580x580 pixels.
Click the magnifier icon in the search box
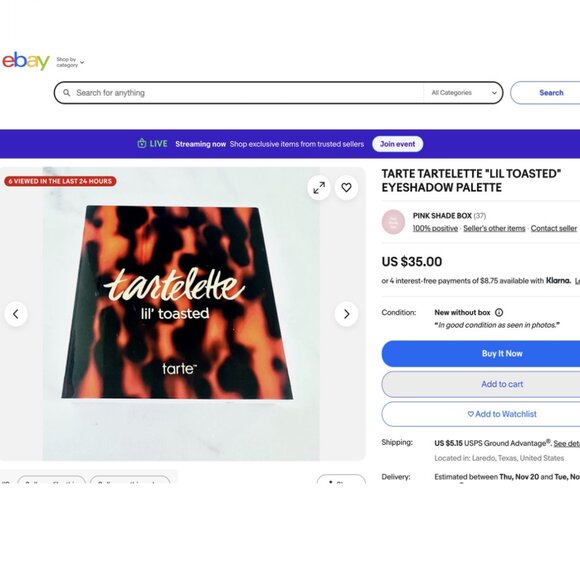coord(67,92)
